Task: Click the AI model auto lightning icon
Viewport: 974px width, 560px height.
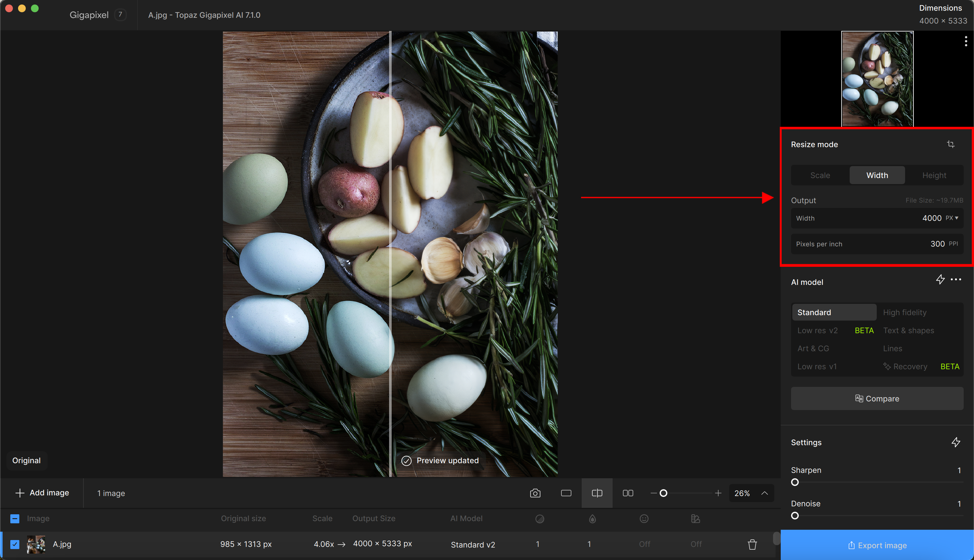Action: (940, 280)
